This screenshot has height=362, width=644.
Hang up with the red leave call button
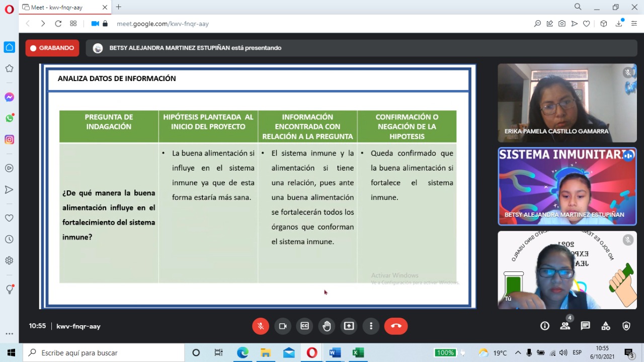395,326
